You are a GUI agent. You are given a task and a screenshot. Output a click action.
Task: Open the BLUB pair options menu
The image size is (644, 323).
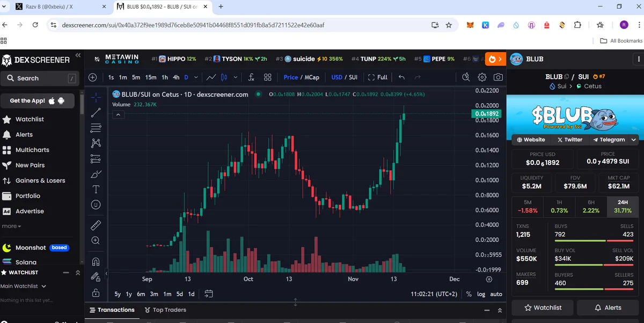[638, 59]
